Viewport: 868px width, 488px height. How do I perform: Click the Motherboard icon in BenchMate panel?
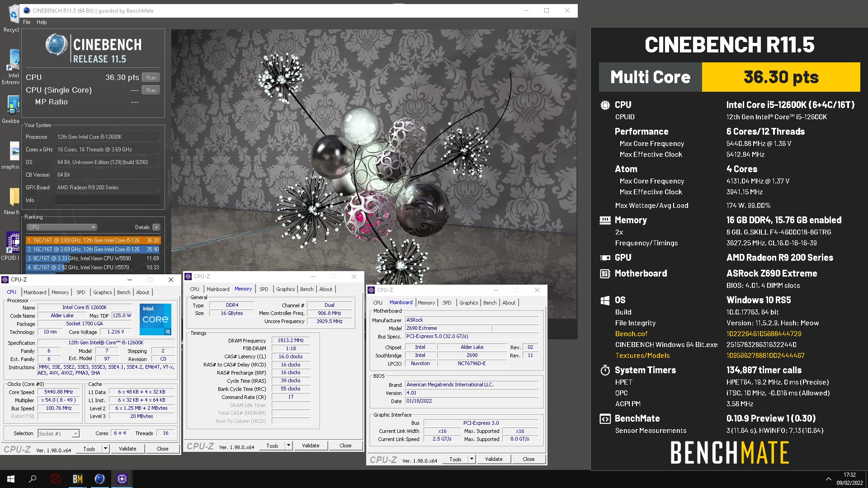coord(605,273)
